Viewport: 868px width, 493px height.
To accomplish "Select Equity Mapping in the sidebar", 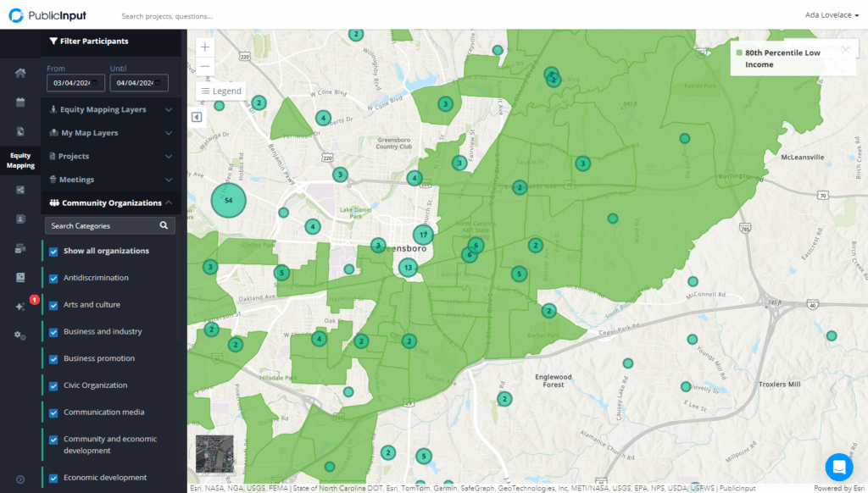I will [20, 160].
